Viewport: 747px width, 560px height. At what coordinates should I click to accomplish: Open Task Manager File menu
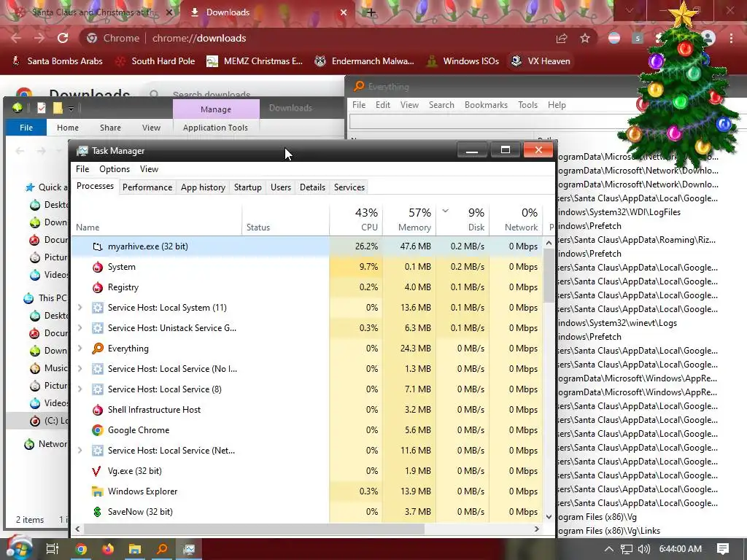(x=82, y=169)
